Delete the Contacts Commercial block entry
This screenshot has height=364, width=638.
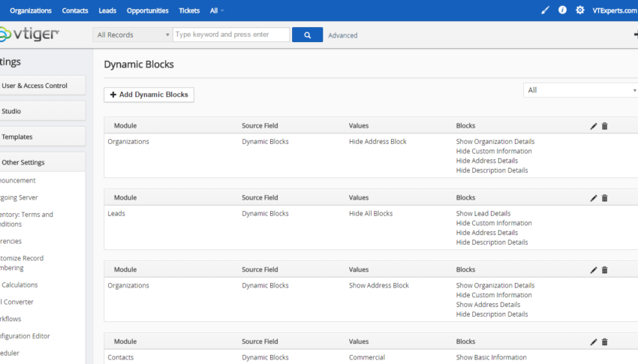point(605,342)
